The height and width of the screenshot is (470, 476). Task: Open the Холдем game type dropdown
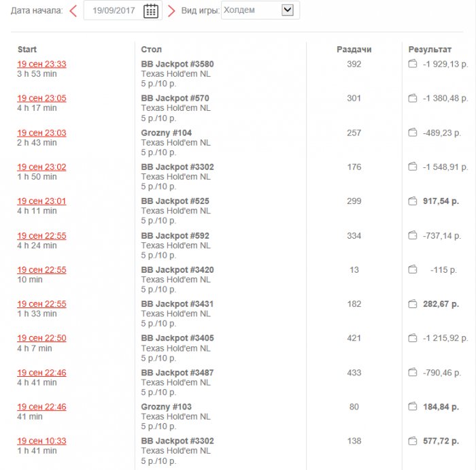(260, 10)
